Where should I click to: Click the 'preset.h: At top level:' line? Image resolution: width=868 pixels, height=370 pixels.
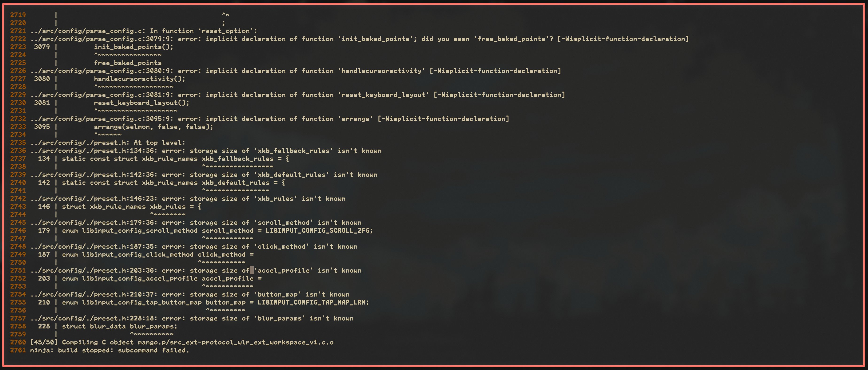click(x=107, y=143)
